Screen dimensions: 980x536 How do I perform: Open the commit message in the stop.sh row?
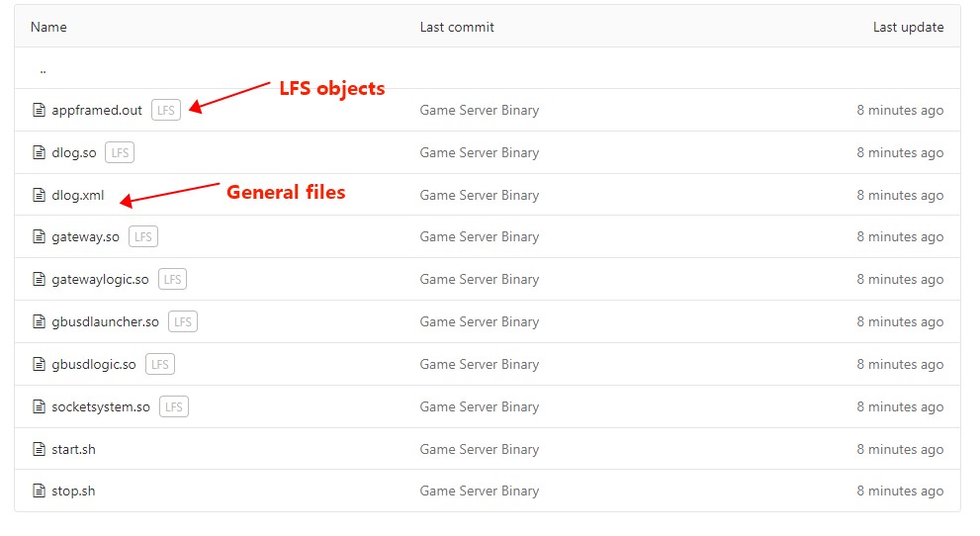click(479, 491)
